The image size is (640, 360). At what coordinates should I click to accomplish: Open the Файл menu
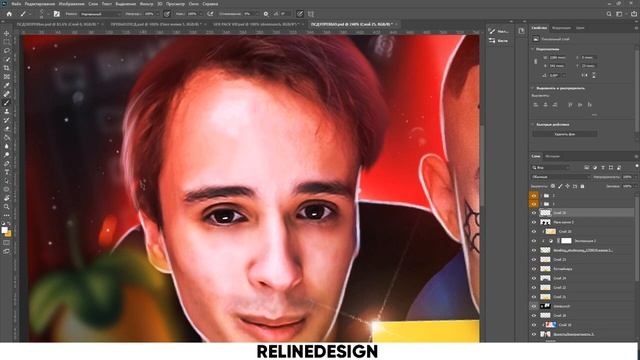click(x=16, y=4)
